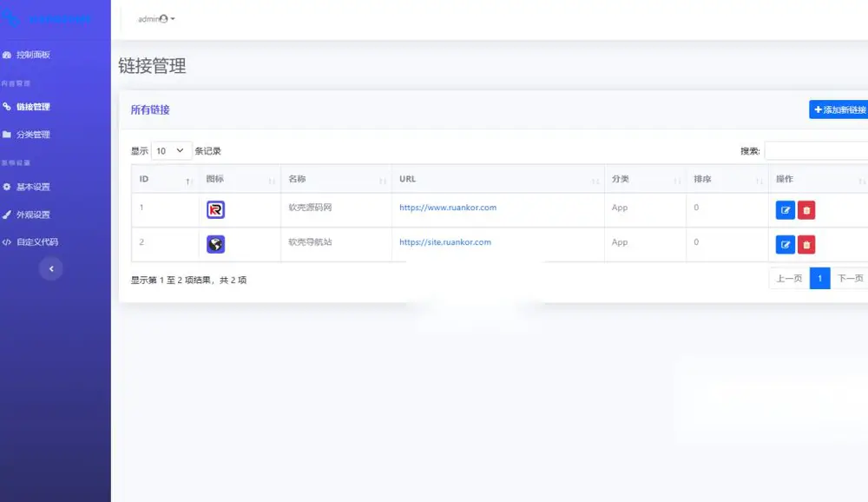Select page 1 in pagination
The image size is (868, 502).
click(x=820, y=278)
